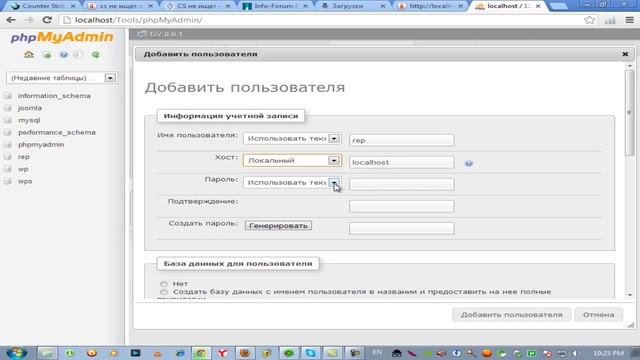The image size is (640, 360).
Task: Click database icon next to mysql
Action: pos(8,120)
